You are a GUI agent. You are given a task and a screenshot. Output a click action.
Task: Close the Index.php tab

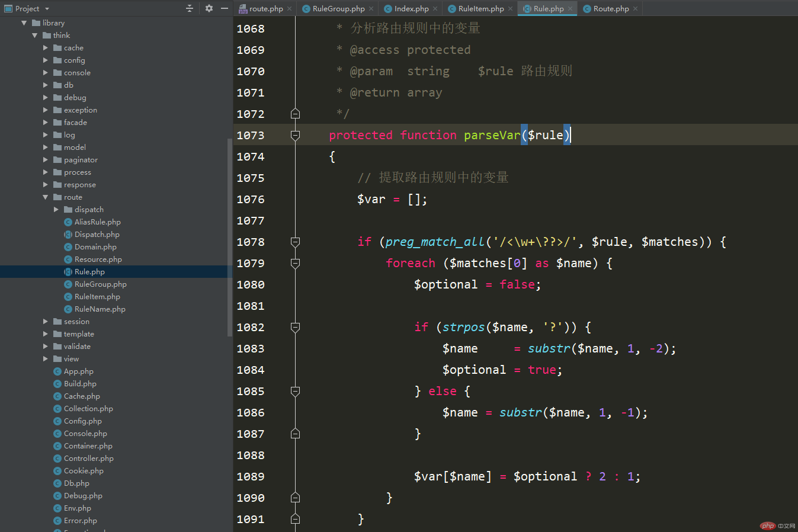(435, 9)
